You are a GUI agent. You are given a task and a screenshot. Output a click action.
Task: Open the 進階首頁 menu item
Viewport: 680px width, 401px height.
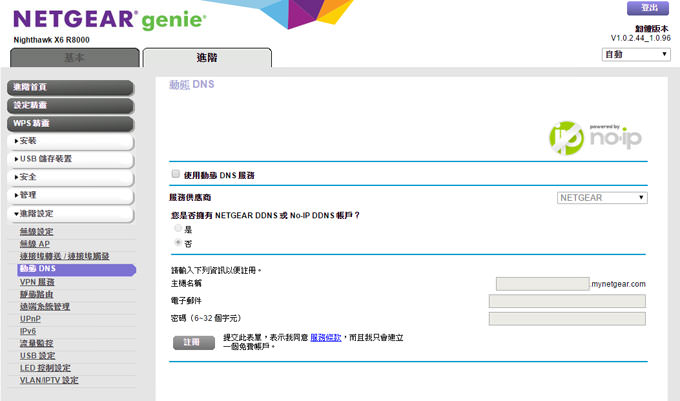tap(70, 87)
